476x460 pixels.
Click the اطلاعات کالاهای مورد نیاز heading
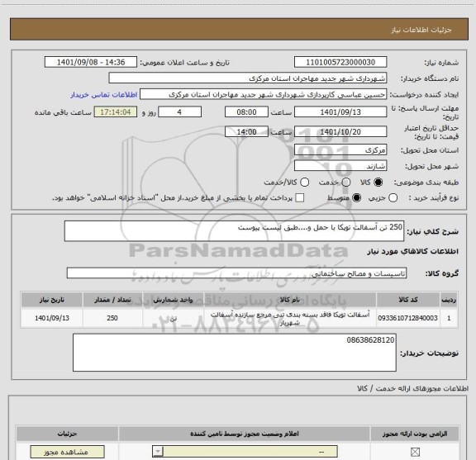click(x=412, y=251)
